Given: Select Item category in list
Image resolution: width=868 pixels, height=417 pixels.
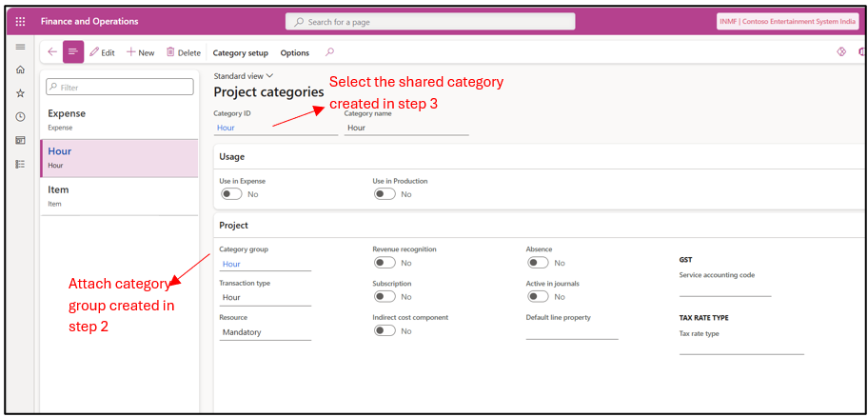Looking at the screenshot, I should 119,196.
